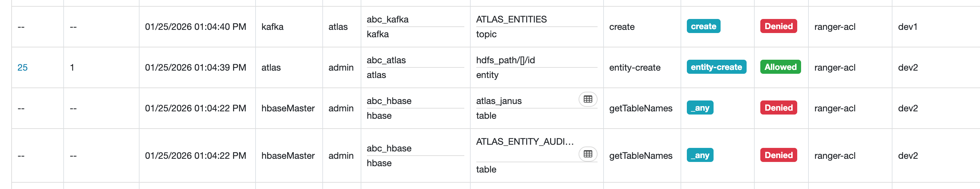Click the _any badge in the ATLAS_ENTITY_AUDI row
980x189 pixels.
coord(699,155)
